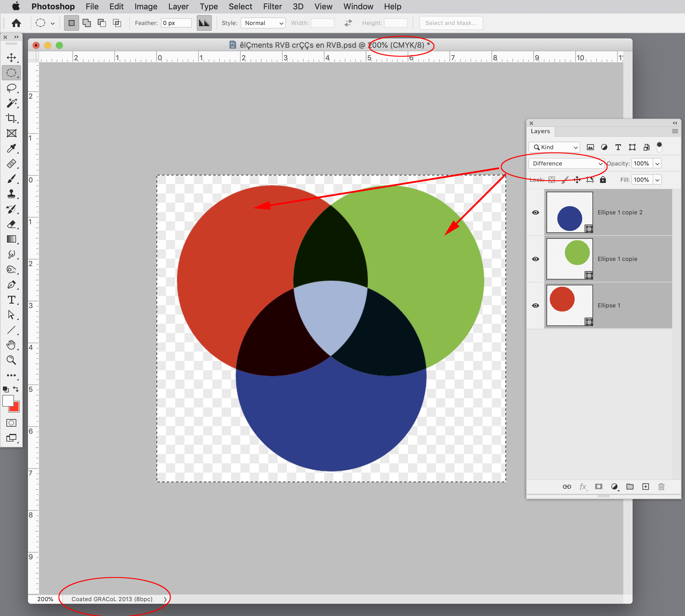685x616 pixels.
Task: Select the Move tool
Action: (12, 58)
